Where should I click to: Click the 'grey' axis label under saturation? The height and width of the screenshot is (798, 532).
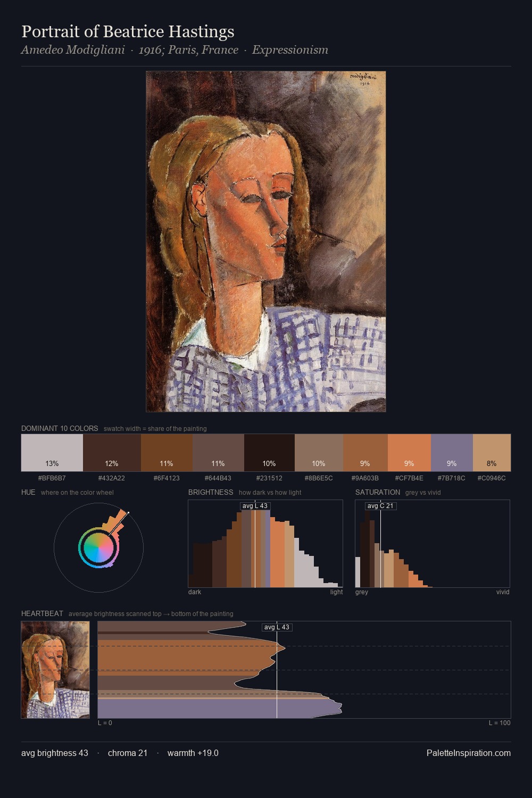tap(362, 592)
